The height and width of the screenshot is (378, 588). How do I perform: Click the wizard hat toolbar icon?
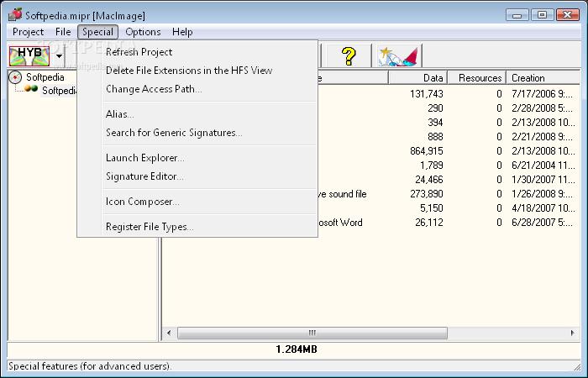point(398,56)
